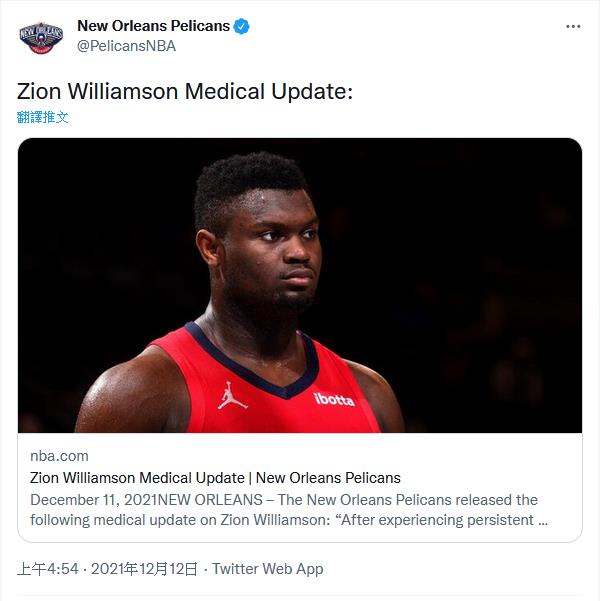This screenshot has width=600, height=601.
Task: Click the 上午4:54 tweet time
Action: tap(47, 568)
